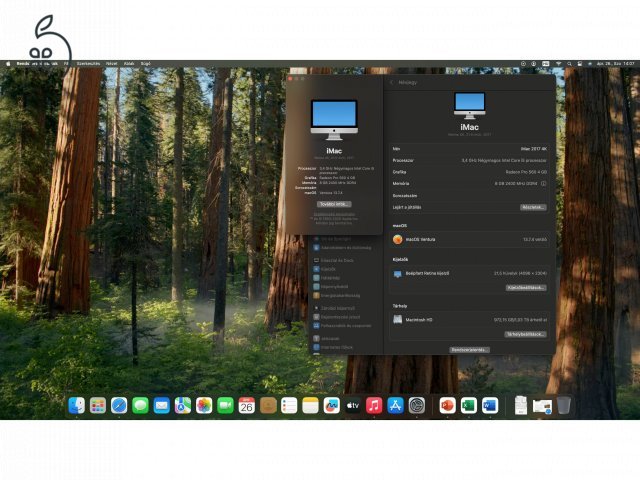The width and height of the screenshot is (640, 480).
Task: Click the Beépített Retina kijelző row
Action: [469, 273]
